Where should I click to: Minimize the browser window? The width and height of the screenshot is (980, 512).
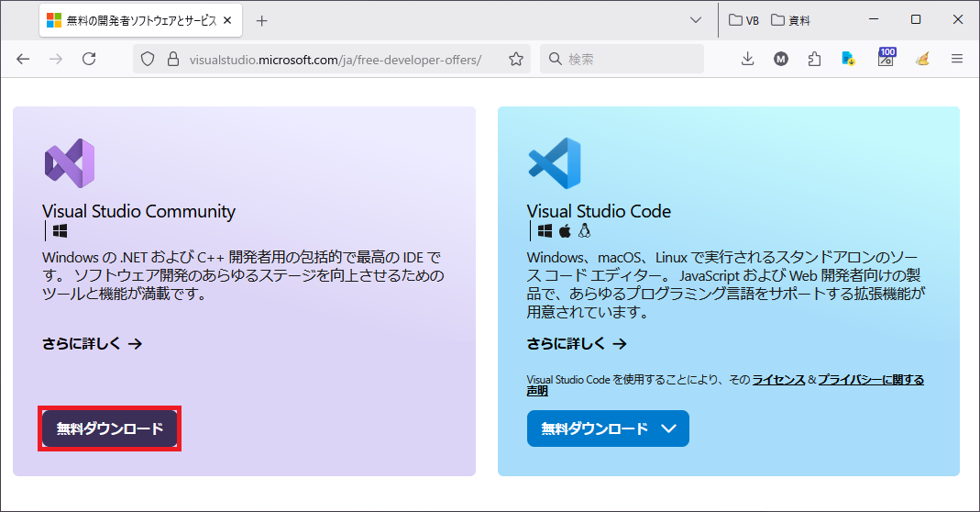pos(874,19)
